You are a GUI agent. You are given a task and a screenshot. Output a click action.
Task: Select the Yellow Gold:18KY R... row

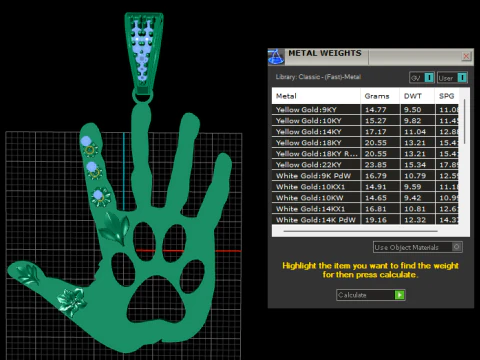click(x=365, y=154)
